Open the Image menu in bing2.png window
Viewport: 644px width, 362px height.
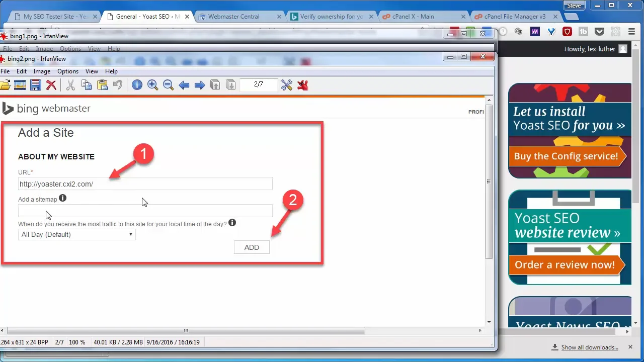point(42,71)
